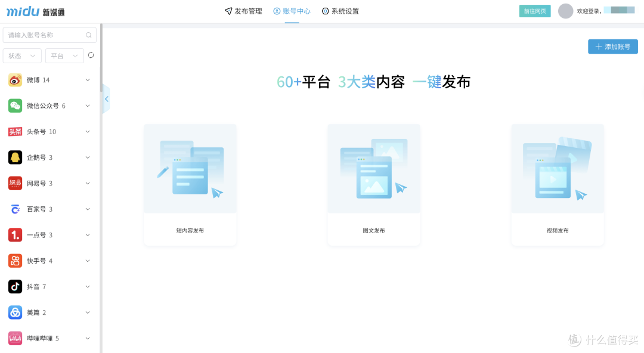This screenshot has width=644, height=353.
Task: Click the 美篇 blue icon
Action: click(15, 312)
